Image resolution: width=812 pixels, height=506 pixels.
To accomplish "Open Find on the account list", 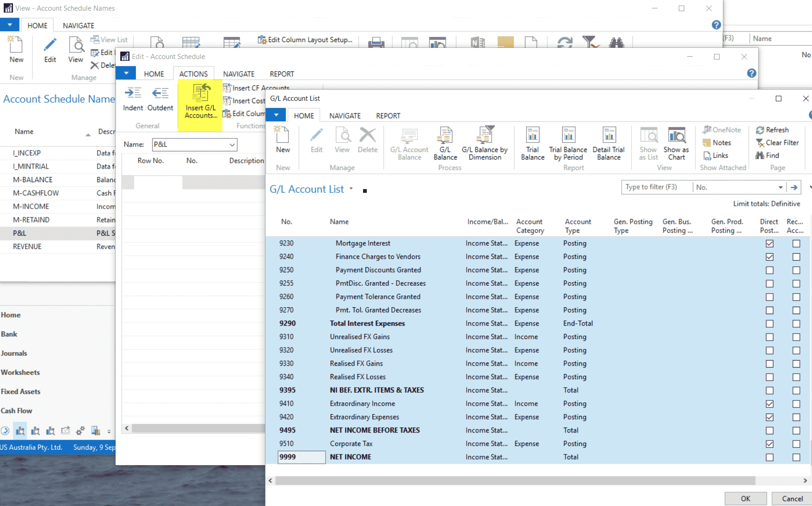I will [x=769, y=155].
